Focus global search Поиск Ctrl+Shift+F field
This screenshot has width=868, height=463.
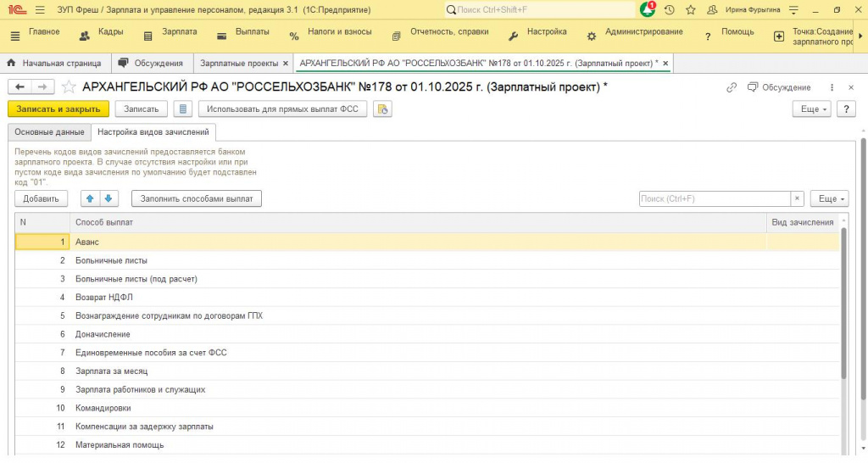pos(540,9)
